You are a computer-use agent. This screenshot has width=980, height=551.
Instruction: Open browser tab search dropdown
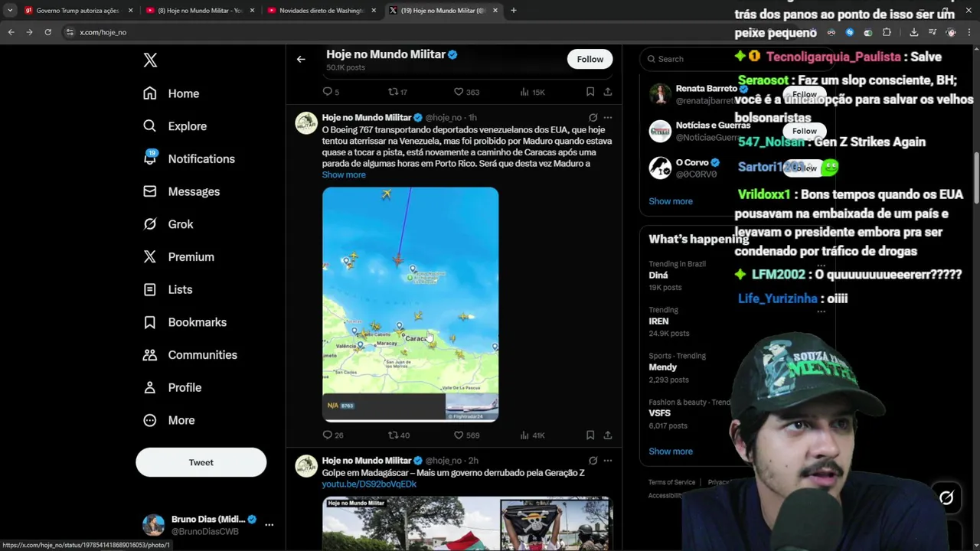[x=10, y=11]
